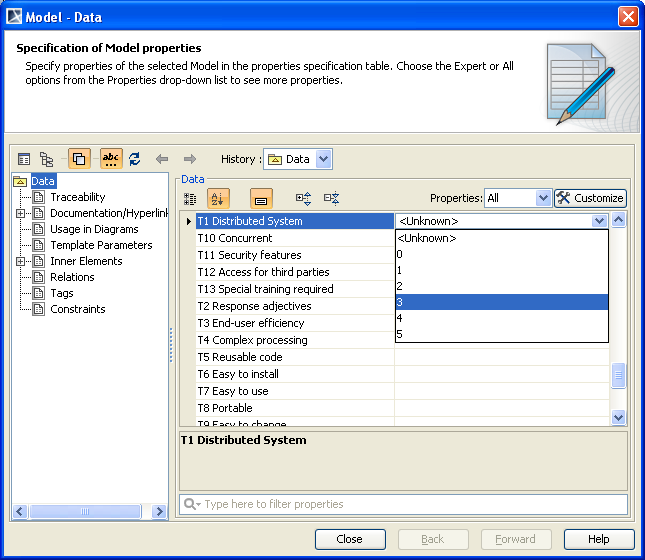The width and height of the screenshot is (645, 560).
Task: Click the properties table vertical scrollbar thumb
Action: (618, 376)
